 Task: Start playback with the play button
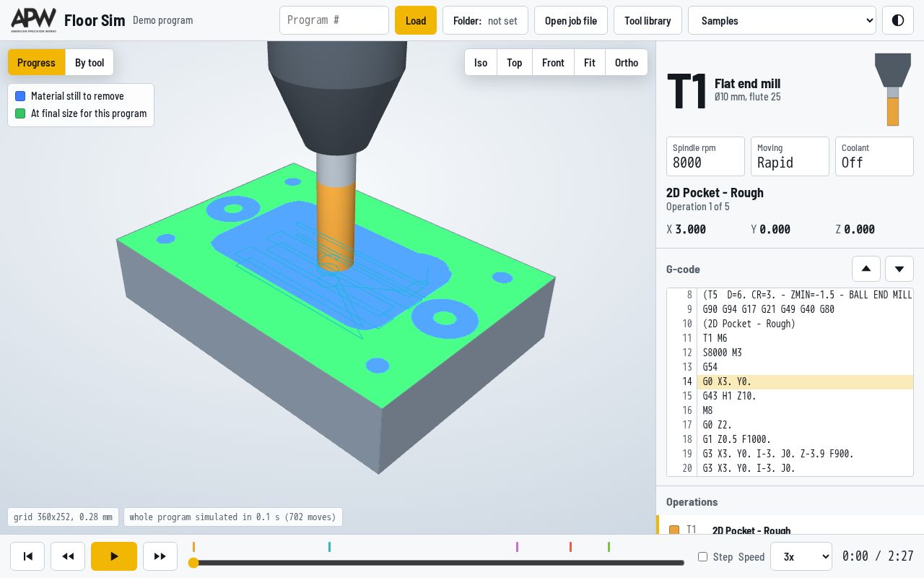(x=114, y=556)
